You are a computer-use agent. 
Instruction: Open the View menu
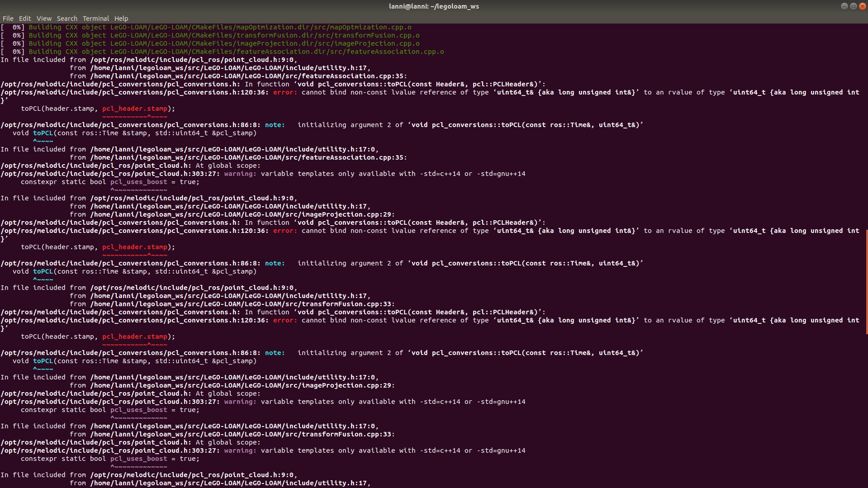44,19
